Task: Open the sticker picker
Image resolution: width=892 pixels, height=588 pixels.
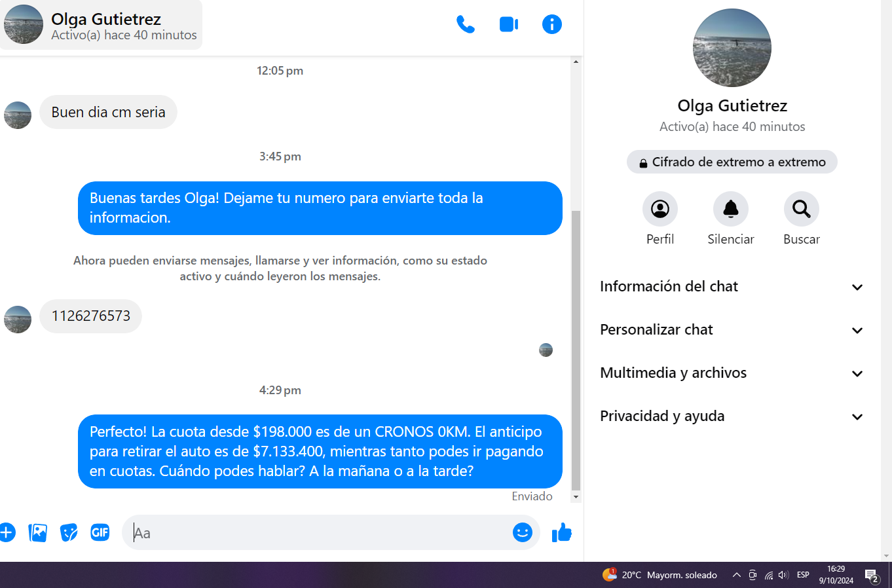Action: 69,532
